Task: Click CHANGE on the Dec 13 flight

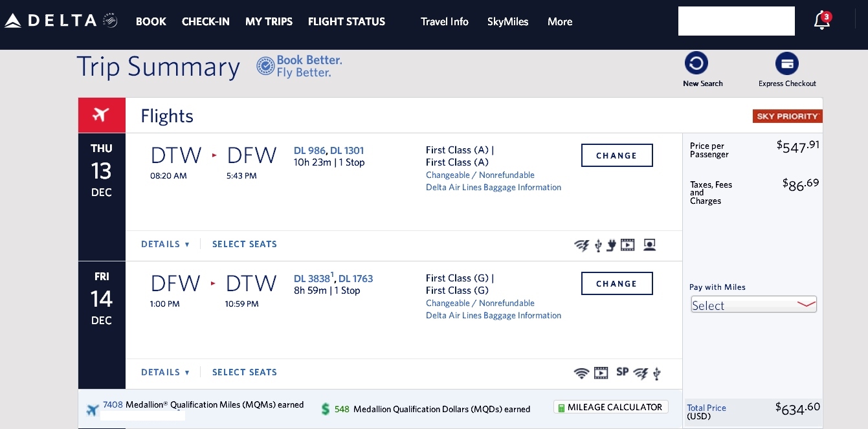Action: click(616, 155)
